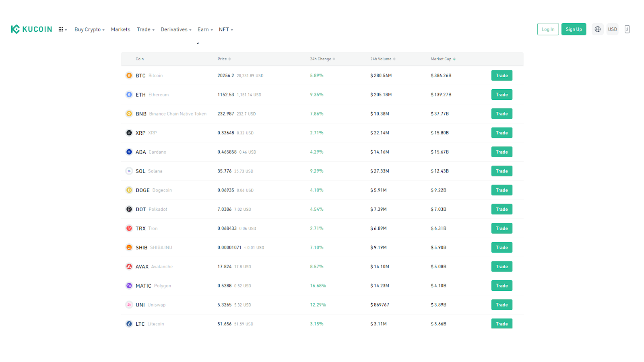
Task: Click the Ethereum coin icon
Action: tap(129, 95)
